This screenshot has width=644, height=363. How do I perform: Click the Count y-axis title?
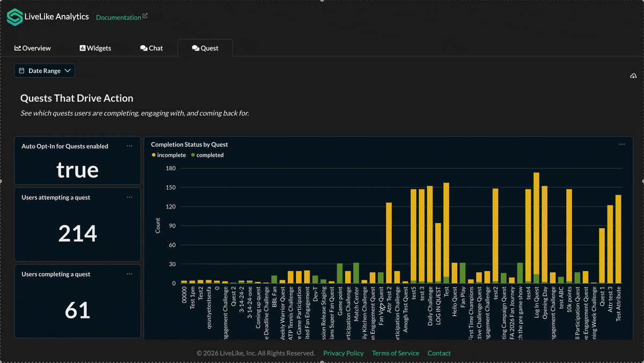[158, 226]
